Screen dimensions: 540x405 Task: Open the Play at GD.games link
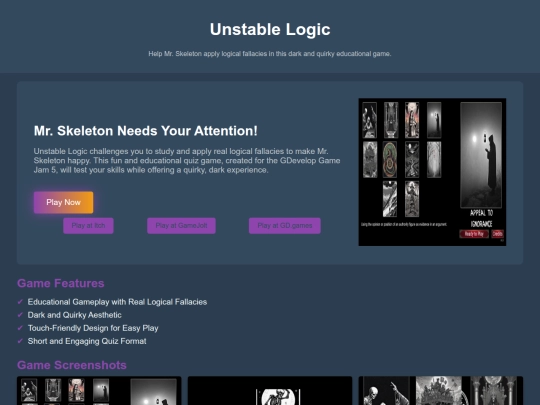click(284, 226)
